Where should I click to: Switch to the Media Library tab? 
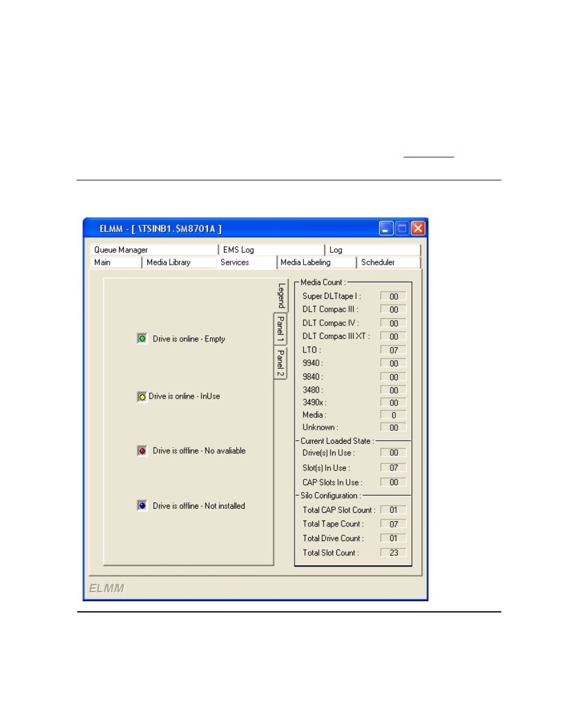[x=179, y=262]
